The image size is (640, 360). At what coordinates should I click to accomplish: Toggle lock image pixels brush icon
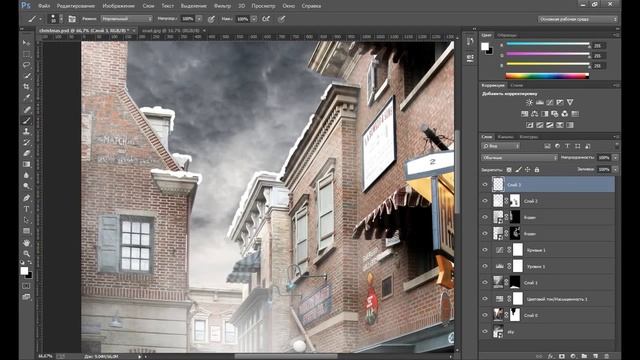tap(518, 169)
